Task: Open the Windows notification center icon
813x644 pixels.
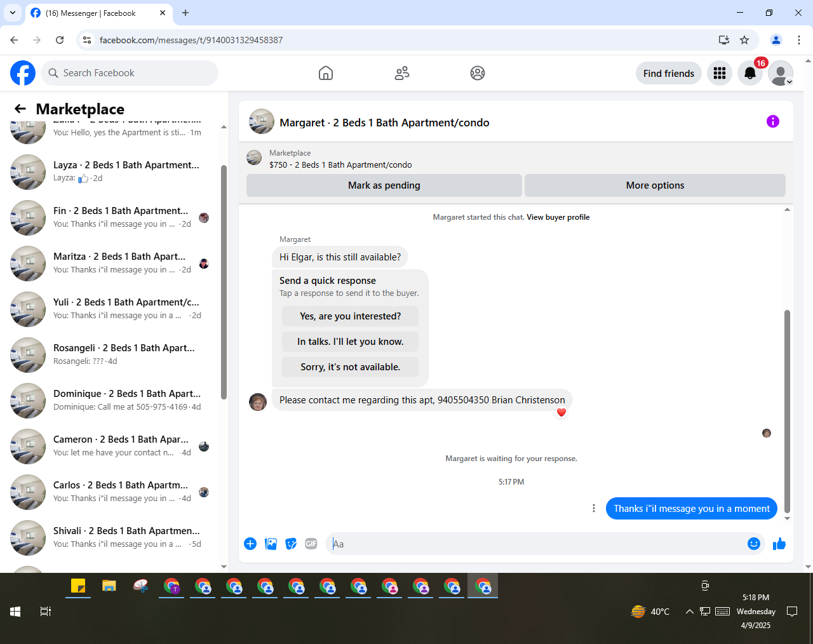Action: click(x=792, y=612)
